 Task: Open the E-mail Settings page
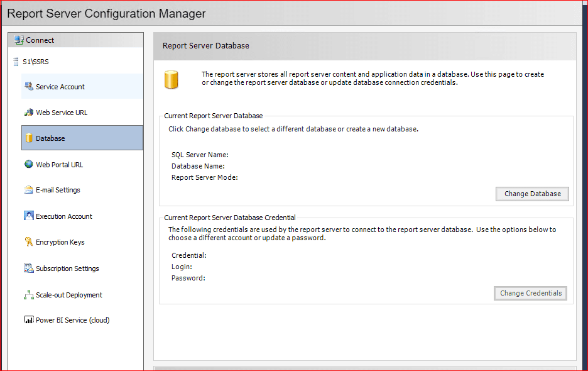click(58, 190)
